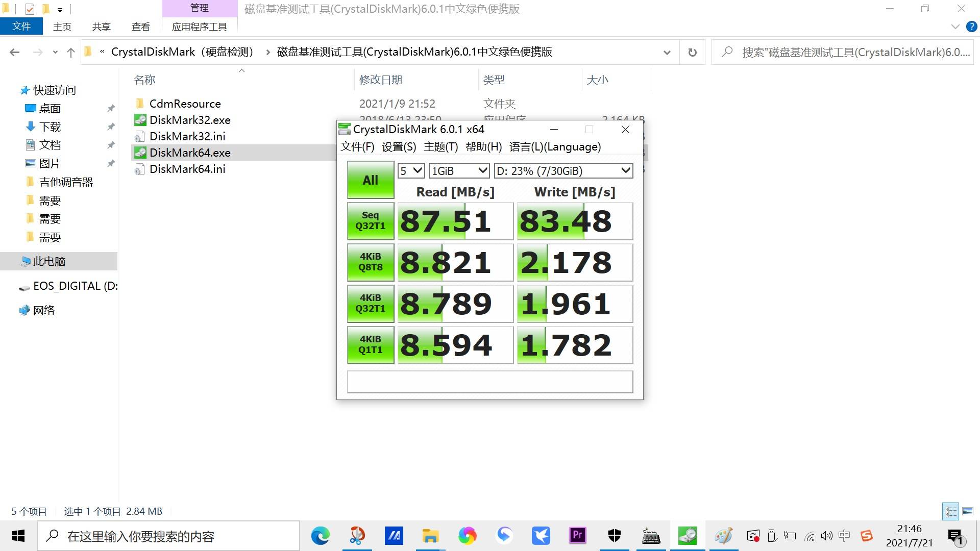The height and width of the screenshot is (551, 980).
Task: Open the 主题(T) theme menu
Action: [x=441, y=147]
